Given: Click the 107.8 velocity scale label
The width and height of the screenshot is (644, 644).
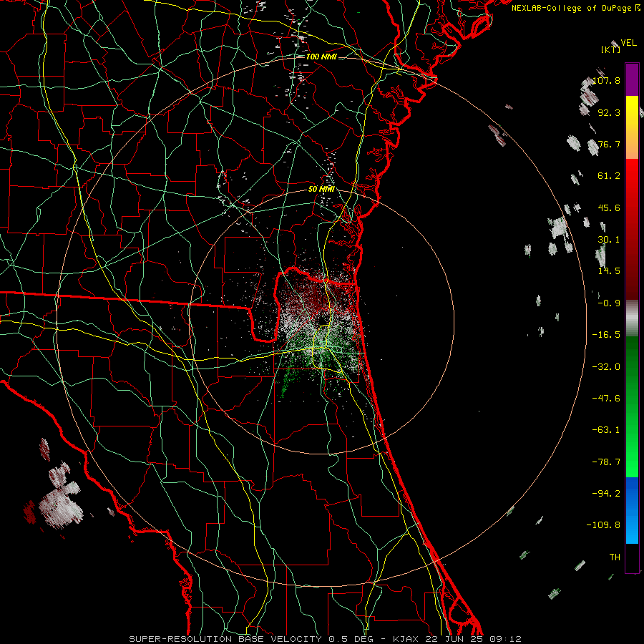Looking at the screenshot, I should 606,80.
